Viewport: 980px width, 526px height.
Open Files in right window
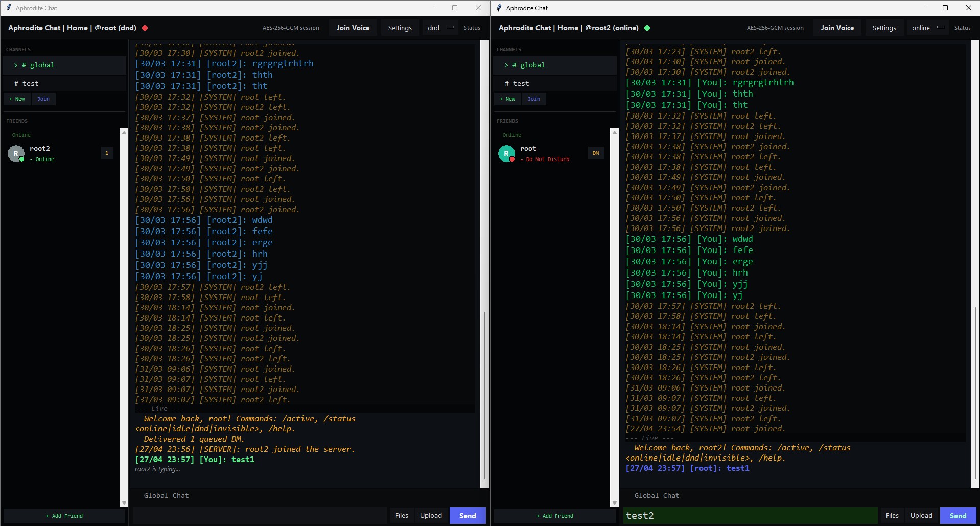click(x=892, y=515)
